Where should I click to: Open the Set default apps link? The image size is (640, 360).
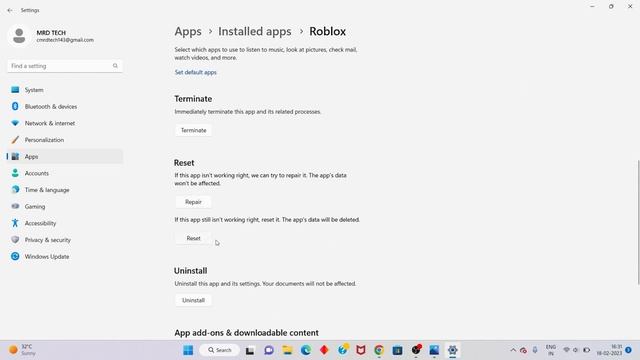point(196,72)
